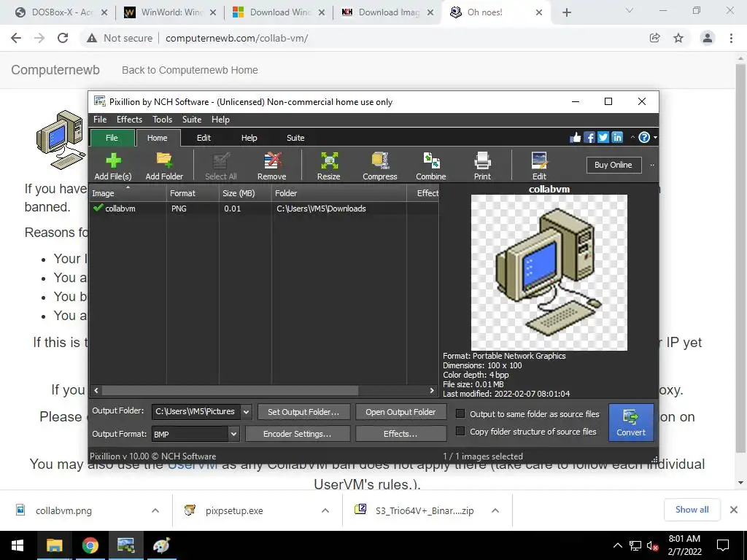747x560 pixels.
Task: Open Encoder Settings
Action: (298, 434)
